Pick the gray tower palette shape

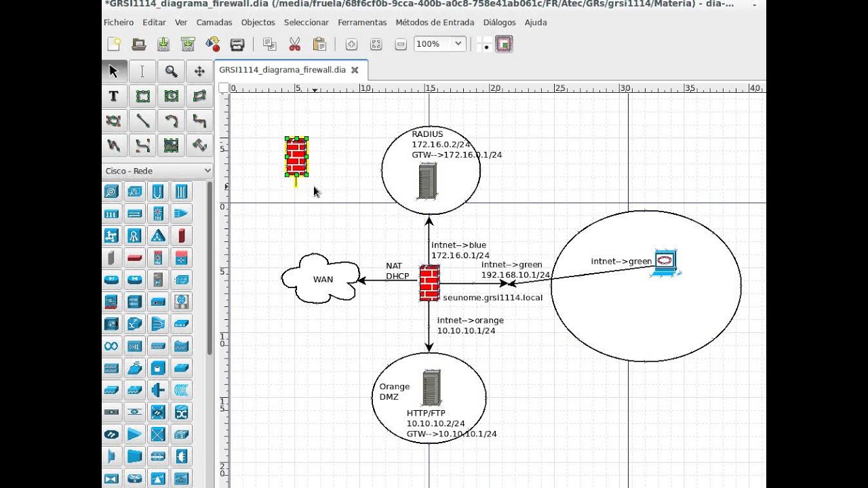click(112, 258)
